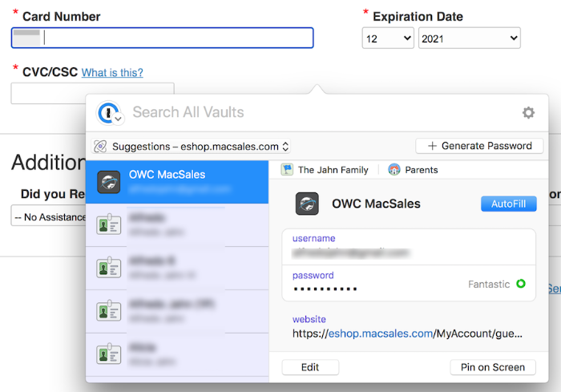Click Pin on Screen button
The width and height of the screenshot is (561, 392).
(x=492, y=367)
